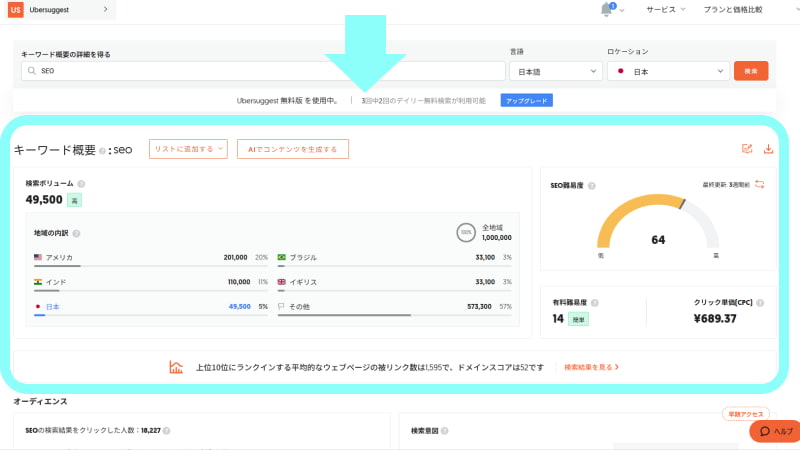The width and height of the screenshot is (800, 450).
Task: Expand the Ubersuggest project selector arrow
Action: [x=106, y=9]
